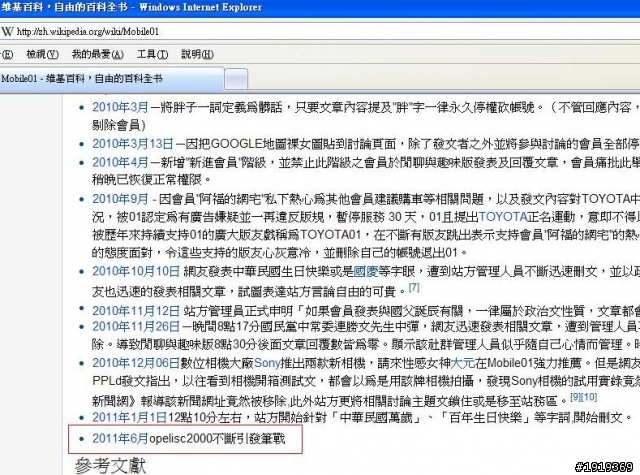The width and height of the screenshot is (640, 475).
Task: Open the 2010年10月10日 link
Action: 136,271
